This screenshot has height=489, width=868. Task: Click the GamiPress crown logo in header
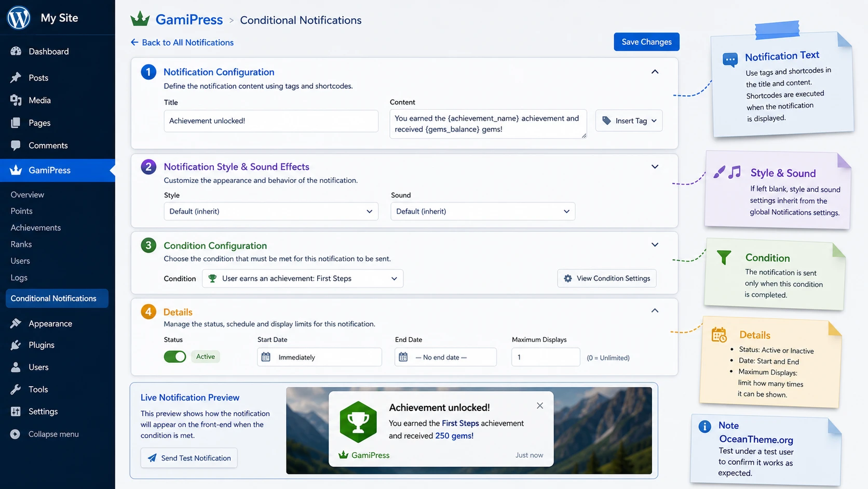click(140, 19)
